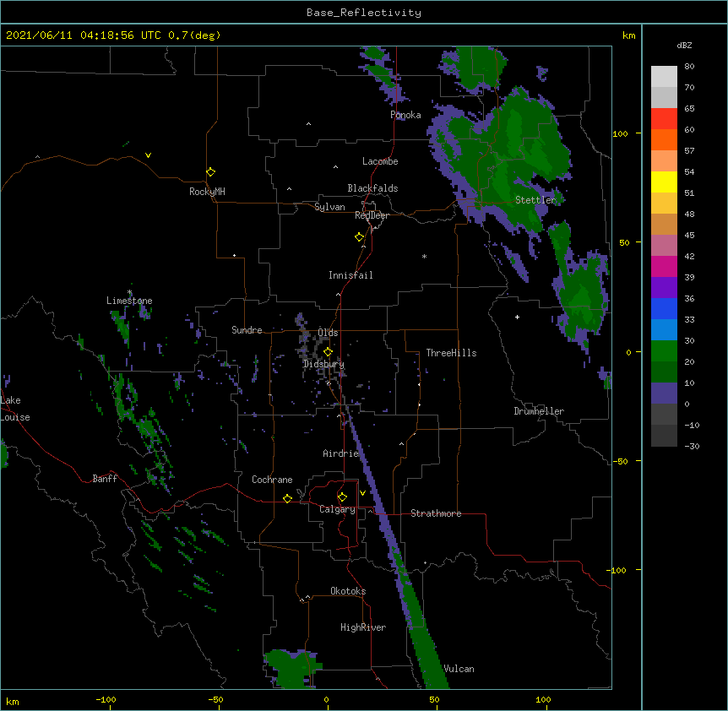728x711 pixels.
Task: Click the ThreeHills label
Action: (x=451, y=353)
